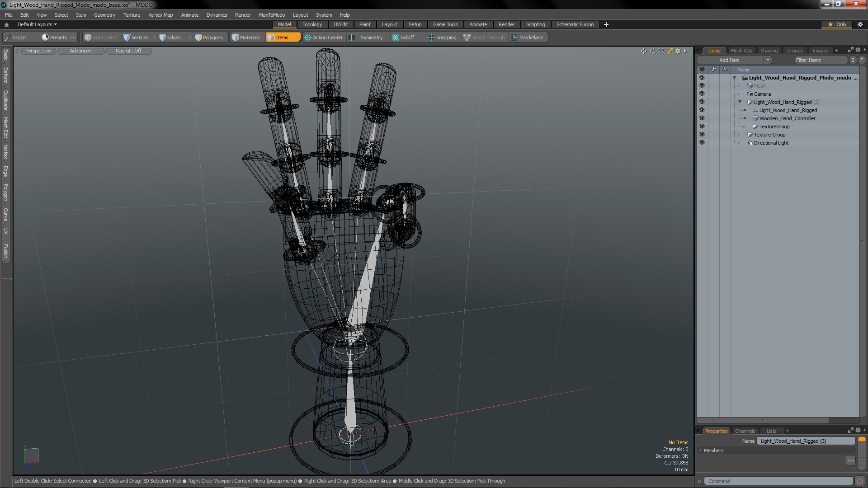Screen dimensions: 868x488
Task: Click the >> button in Members section
Action: (850, 461)
